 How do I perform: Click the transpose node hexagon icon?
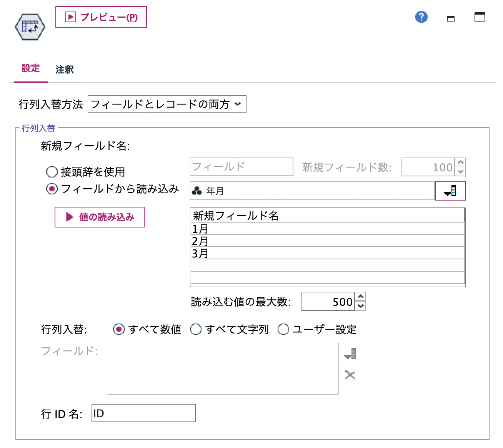click(x=30, y=26)
